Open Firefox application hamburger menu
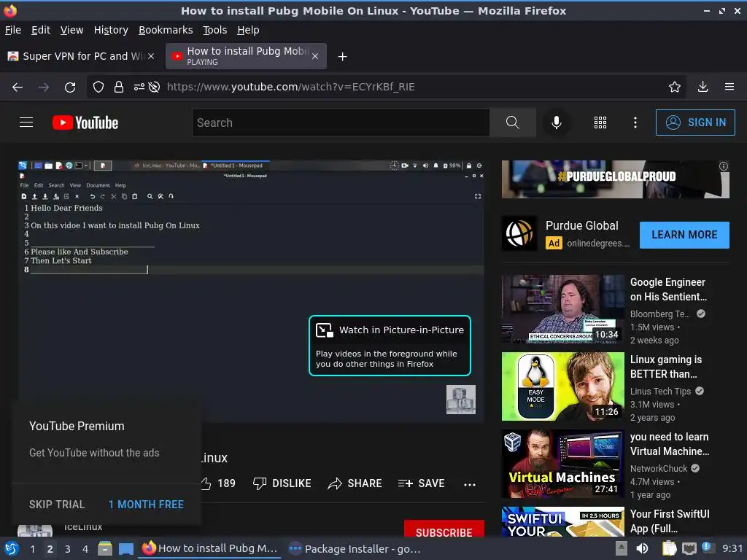The width and height of the screenshot is (747, 560). pyautogui.click(x=729, y=87)
